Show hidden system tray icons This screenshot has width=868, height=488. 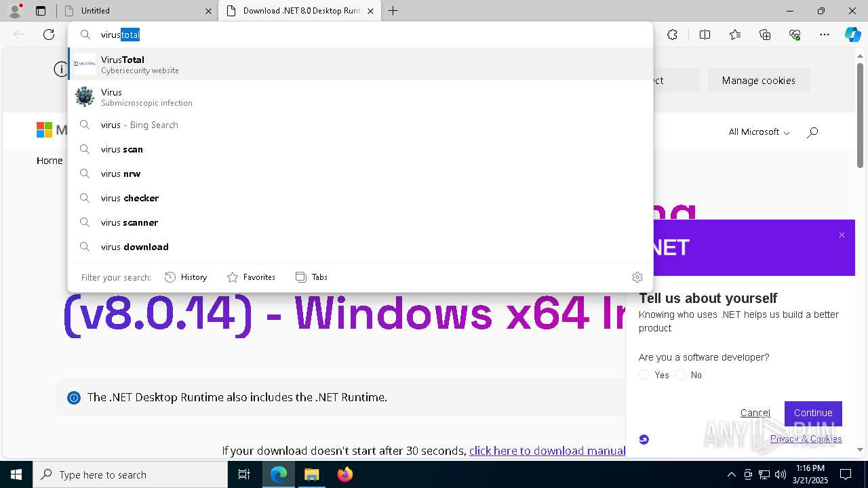click(x=731, y=474)
